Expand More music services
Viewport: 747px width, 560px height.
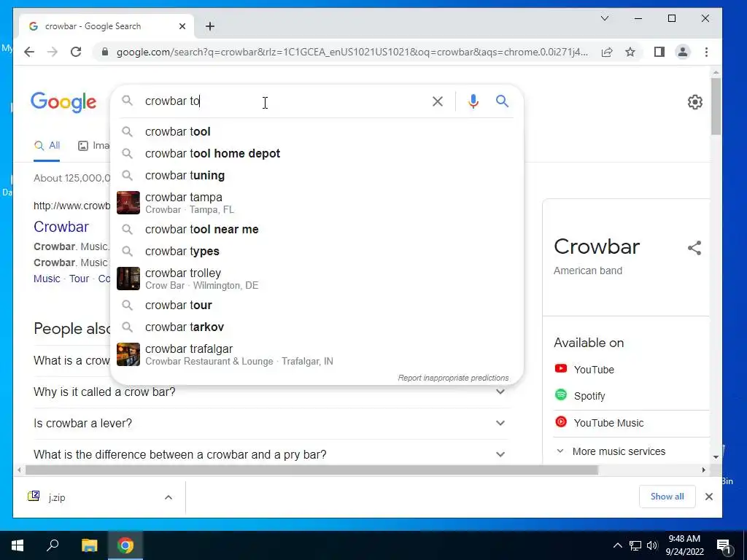coord(611,451)
